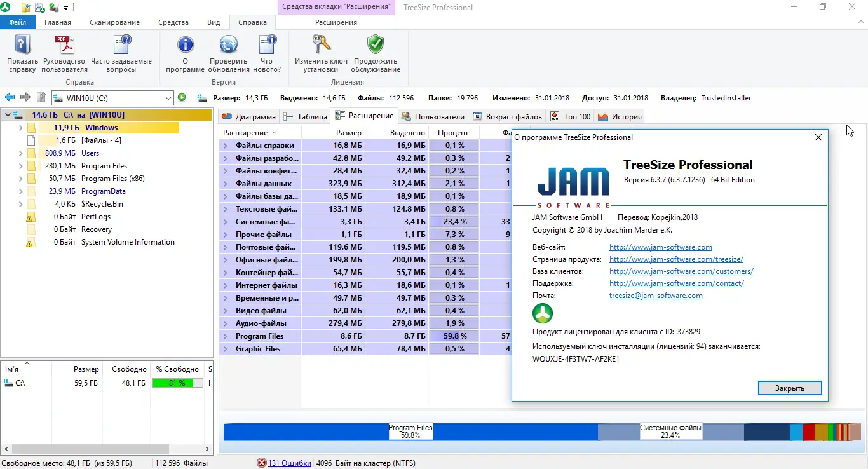The height and width of the screenshot is (469, 868).
Task: Click the About (О программе) info icon
Action: click(x=185, y=44)
